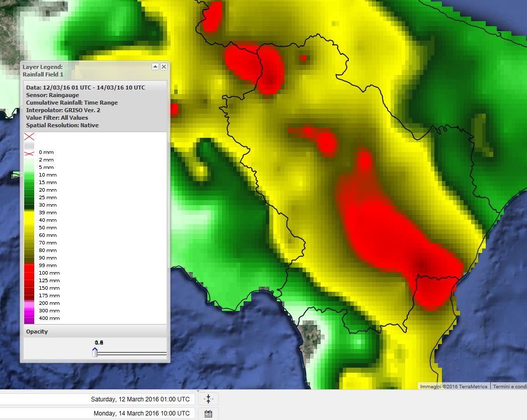
Task: Click the 39 mm legend label
Action: click(48, 213)
